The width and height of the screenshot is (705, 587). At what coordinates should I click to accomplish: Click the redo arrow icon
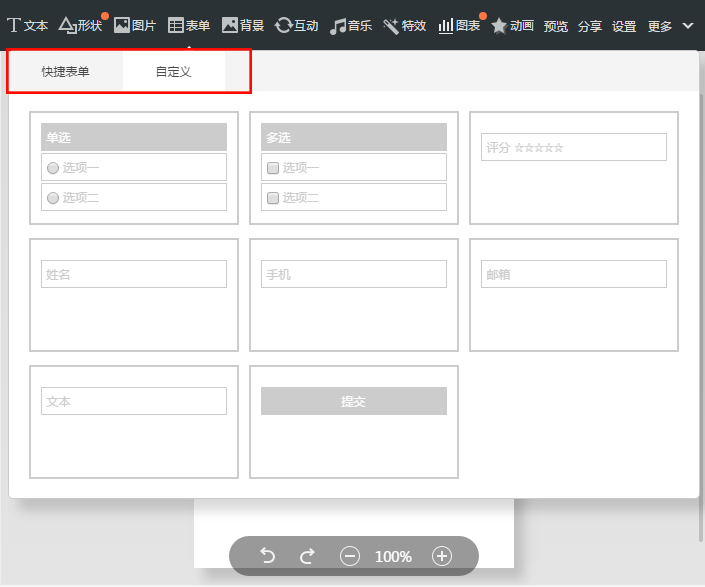(x=308, y=556)
